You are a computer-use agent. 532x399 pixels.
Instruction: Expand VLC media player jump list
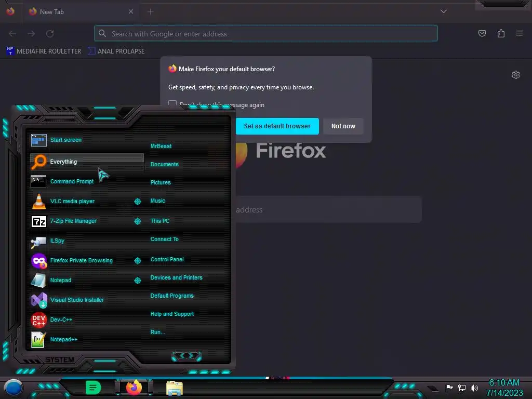(x=137, y=202)
